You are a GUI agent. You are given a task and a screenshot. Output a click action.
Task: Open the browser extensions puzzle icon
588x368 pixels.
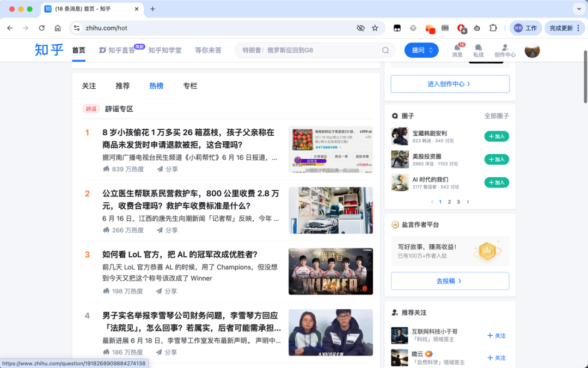pos(493,28)
